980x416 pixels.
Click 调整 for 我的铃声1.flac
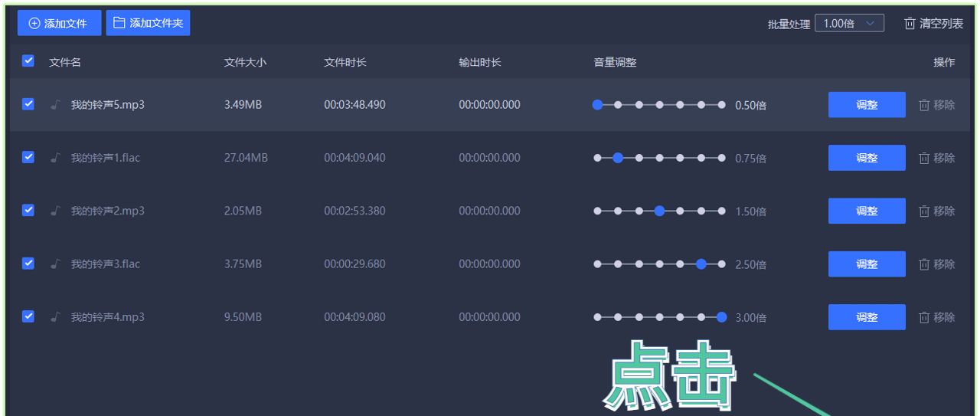[867, 158]
